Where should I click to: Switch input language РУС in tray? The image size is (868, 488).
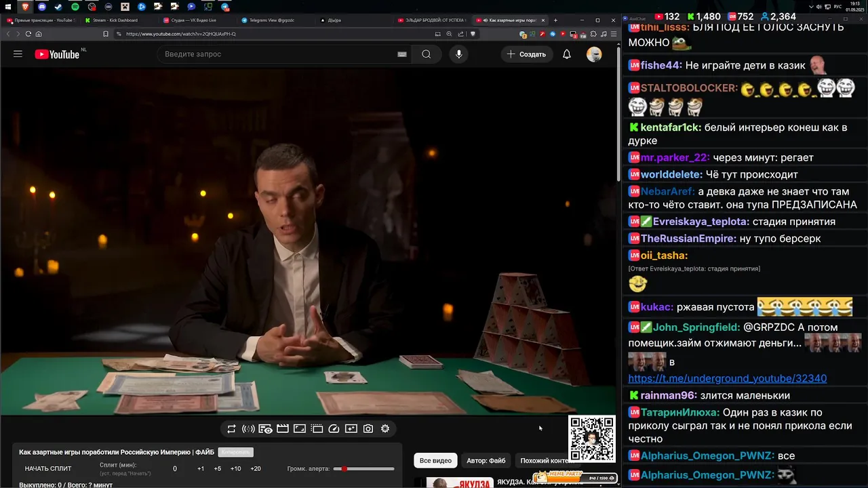point(837,7)
